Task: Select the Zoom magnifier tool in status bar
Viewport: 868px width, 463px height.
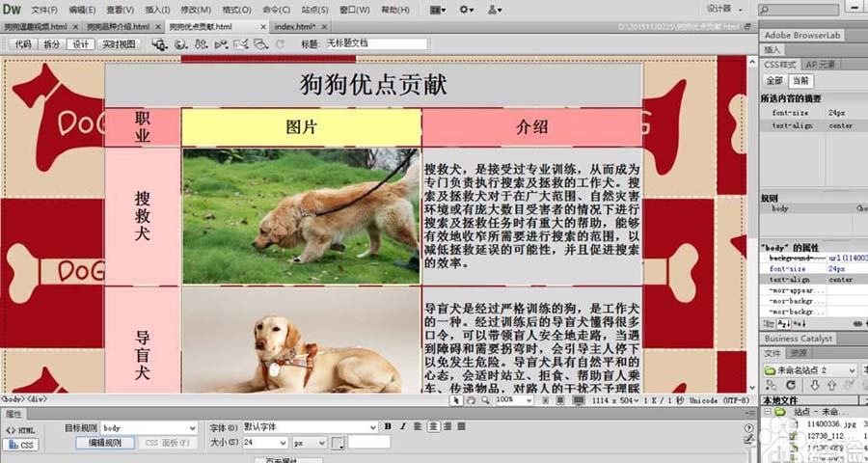Action: (x=485, y=400)
